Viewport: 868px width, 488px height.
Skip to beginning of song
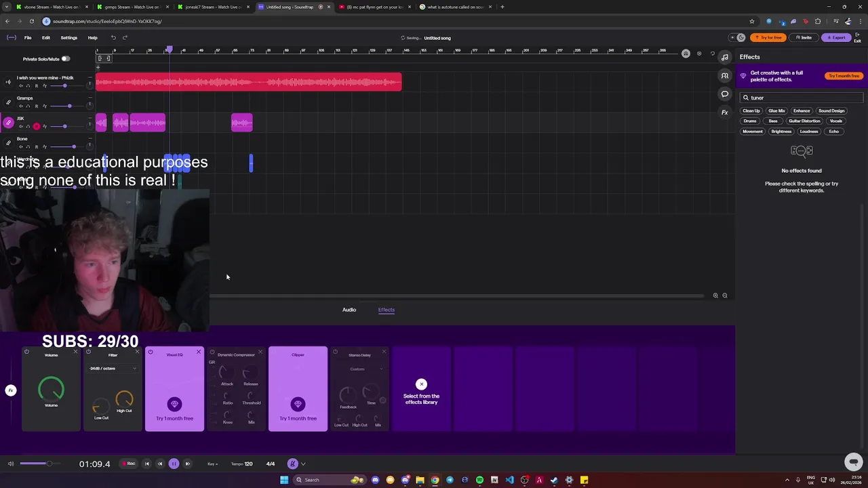pyautogui.click(x=147, y=464)
